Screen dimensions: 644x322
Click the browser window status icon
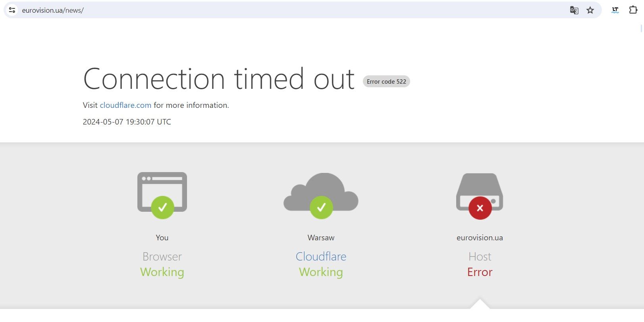tap(162, 192)
